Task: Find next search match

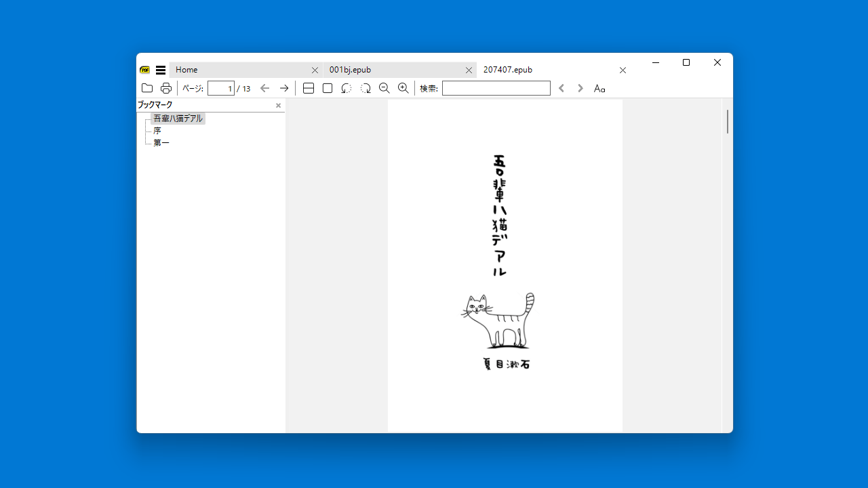Action: pos(580,88)
